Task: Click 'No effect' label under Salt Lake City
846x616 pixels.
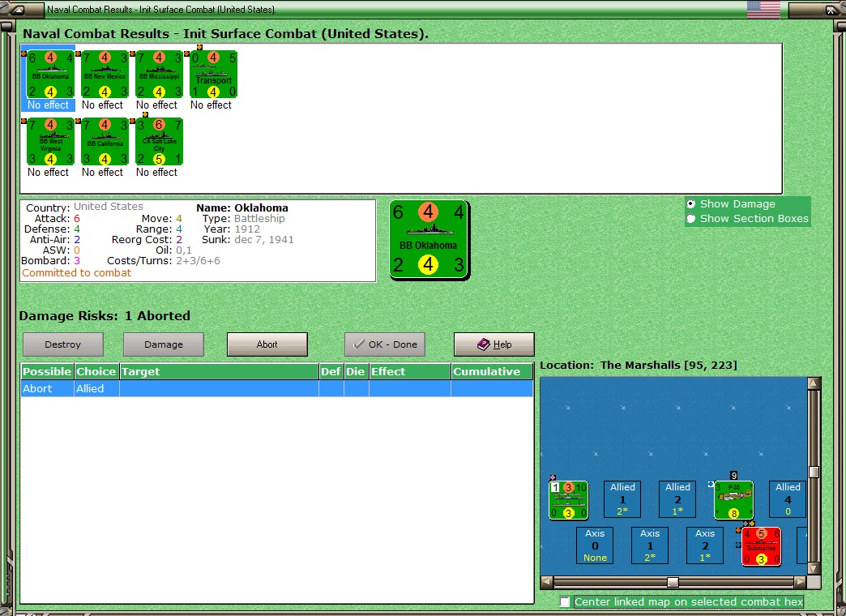Action: pos(156,172)
